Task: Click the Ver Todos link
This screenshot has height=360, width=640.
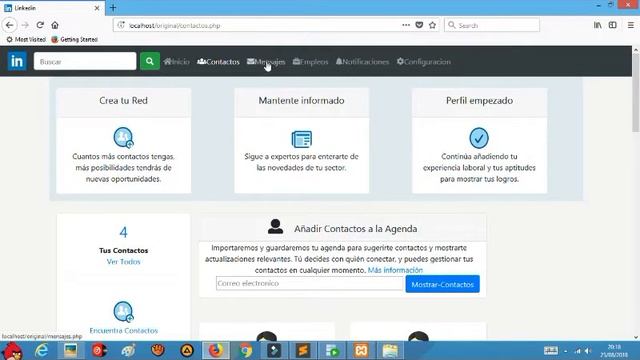Action: pyautogui.click(x=123, y=262)
